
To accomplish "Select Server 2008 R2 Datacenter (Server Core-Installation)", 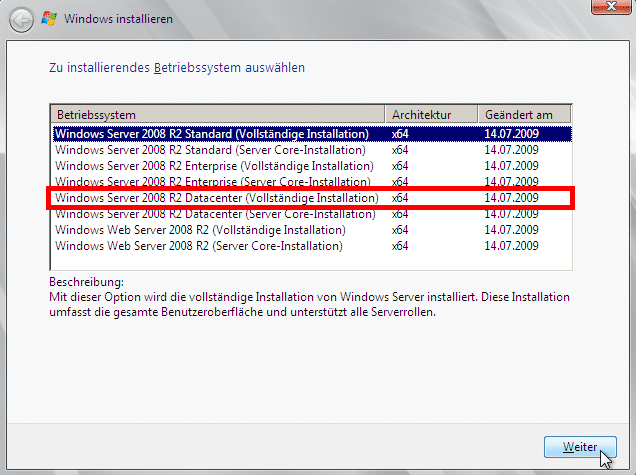I will click(x=312, y=215).
